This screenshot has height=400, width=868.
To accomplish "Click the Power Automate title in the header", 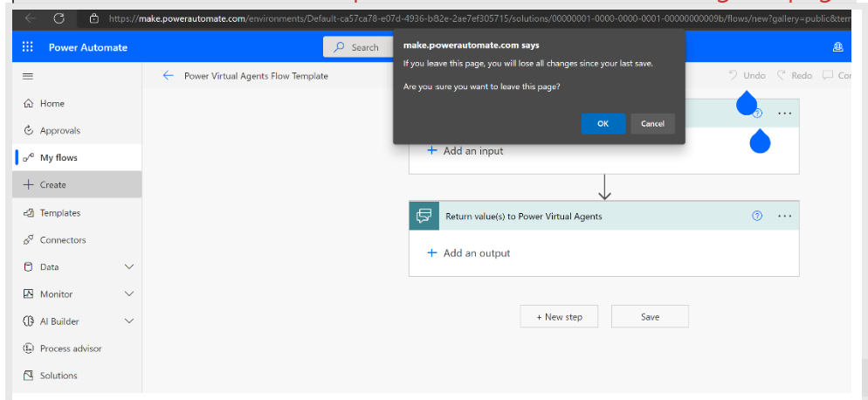I will click(x=88, y=47).
